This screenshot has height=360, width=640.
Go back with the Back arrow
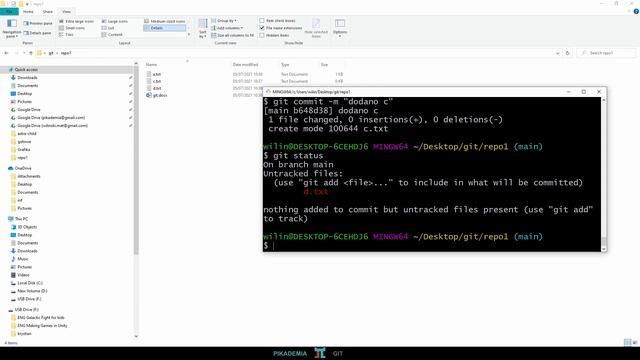coord(6,53)
